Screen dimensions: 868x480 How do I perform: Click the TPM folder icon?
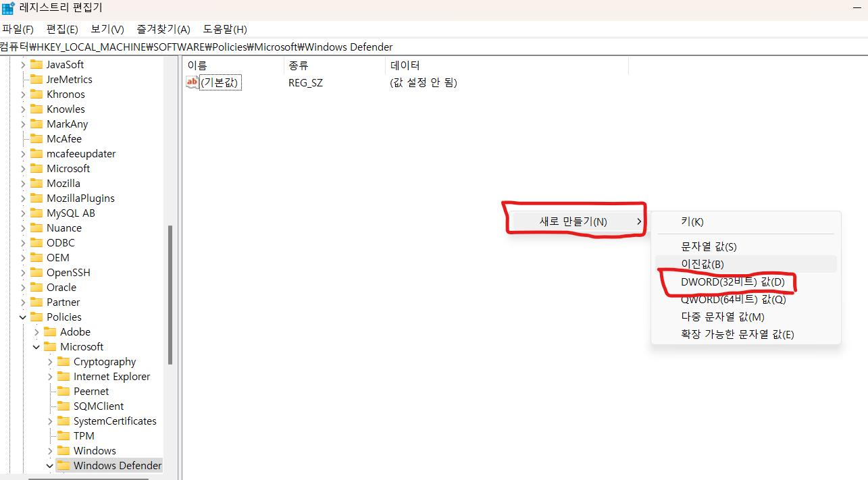63,436
